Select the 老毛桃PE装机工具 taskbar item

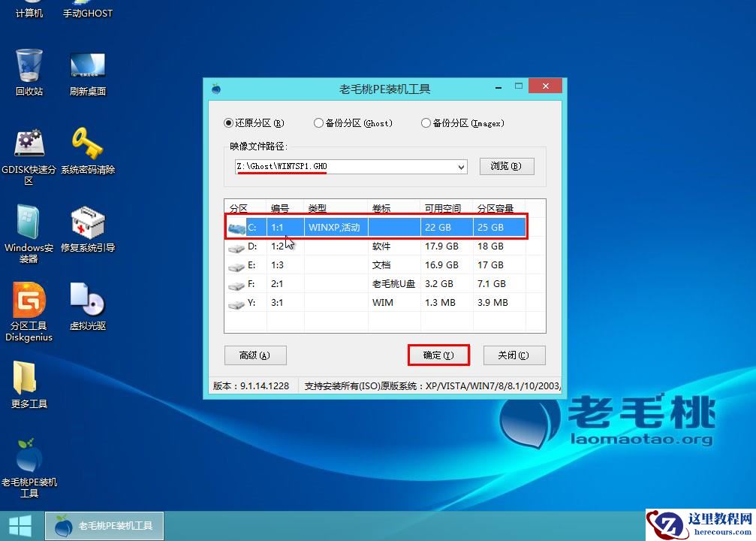click(x=104, y=525)
